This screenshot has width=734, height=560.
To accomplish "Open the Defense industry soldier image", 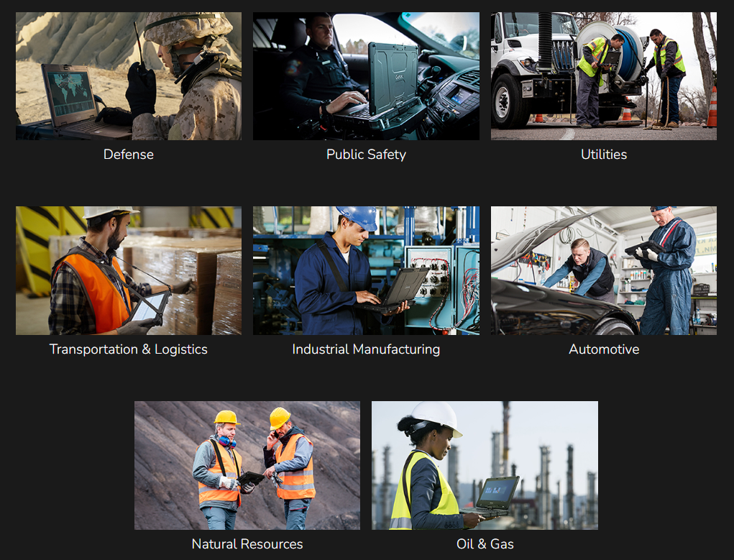I will [129, 76].
